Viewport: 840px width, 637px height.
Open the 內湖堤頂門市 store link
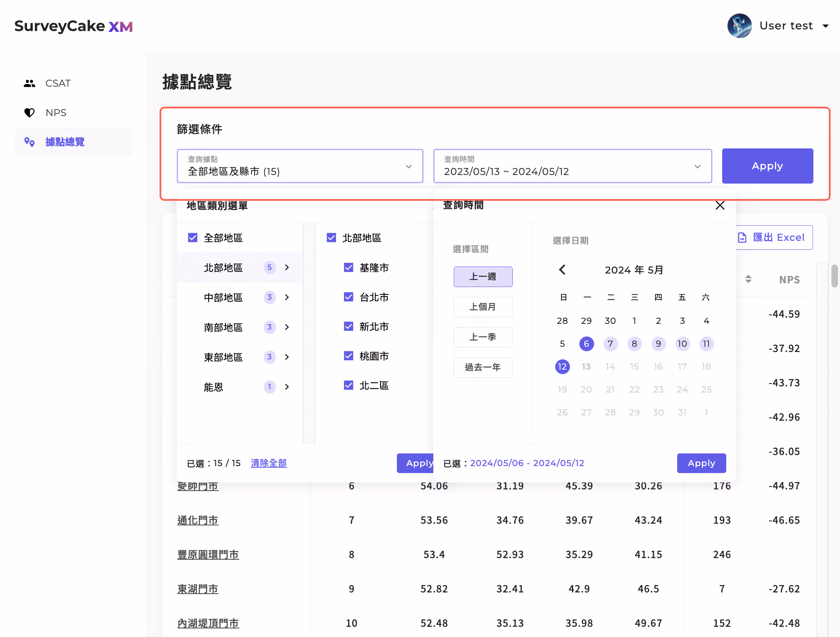pos(208,623)
